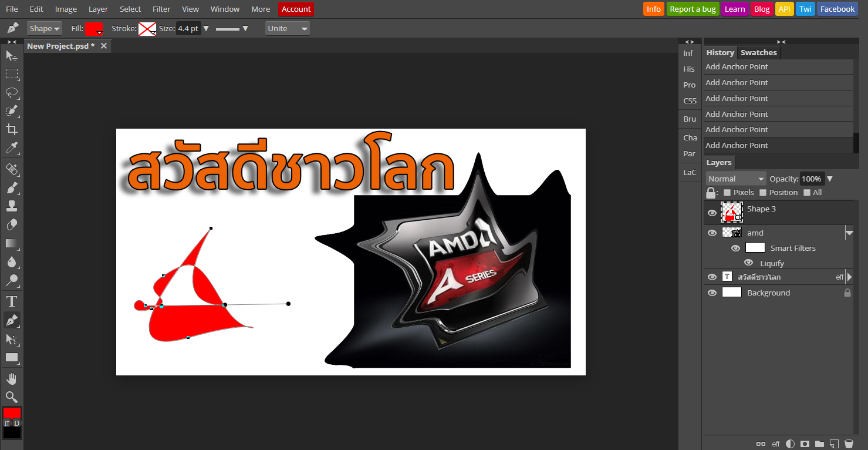This screenshot has height=450, width=868.
Task: Select the Crop tool
Action: [12, 129]
